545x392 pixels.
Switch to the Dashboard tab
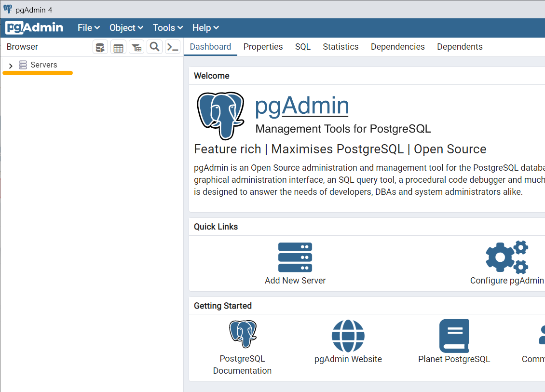coord(210,47)
